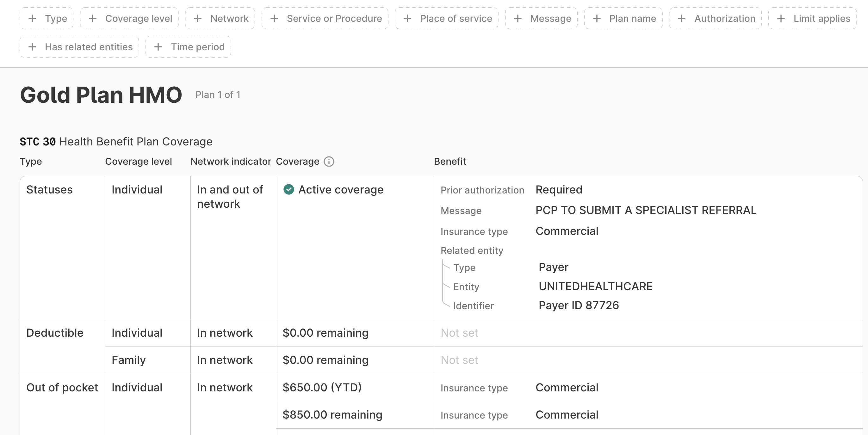Click 'STC 30 Health Benefit Plan Coverage' heading
This screenshot has height=435, width=868.
click(x=116, y=142)
